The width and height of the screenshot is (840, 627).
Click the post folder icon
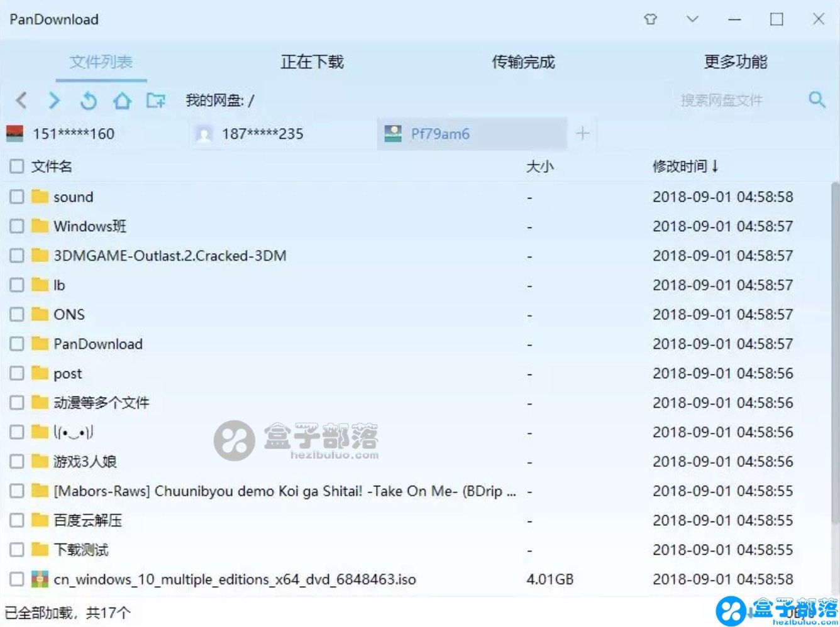point(40,373)
